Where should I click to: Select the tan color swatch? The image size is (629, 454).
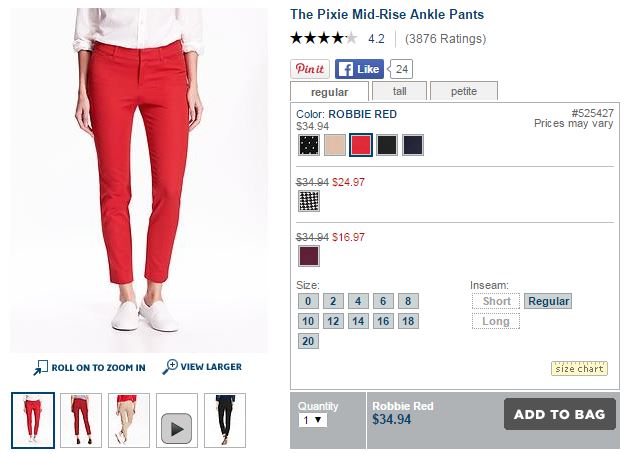[335, 145]
